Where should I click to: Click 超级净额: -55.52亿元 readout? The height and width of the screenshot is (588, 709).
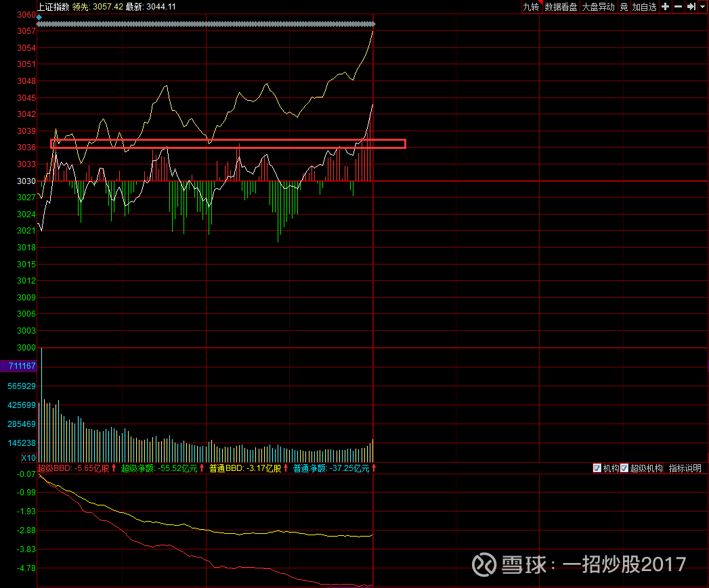(159, 468)
